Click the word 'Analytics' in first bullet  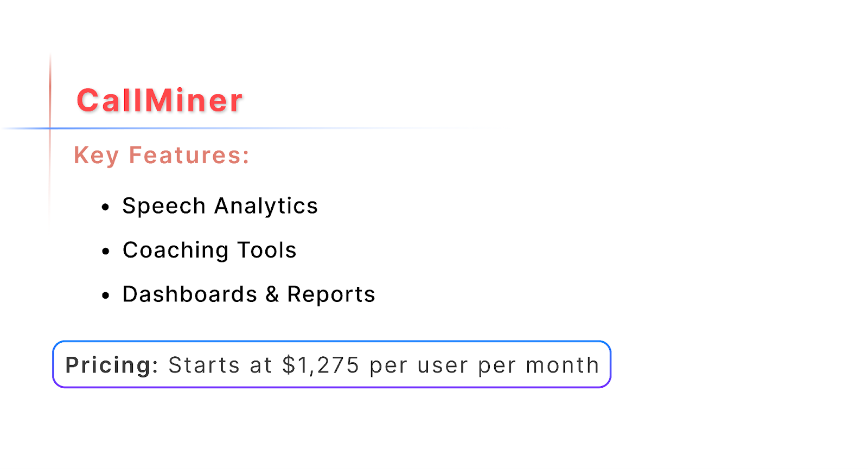pyautogui.click(x=266, y=206)
